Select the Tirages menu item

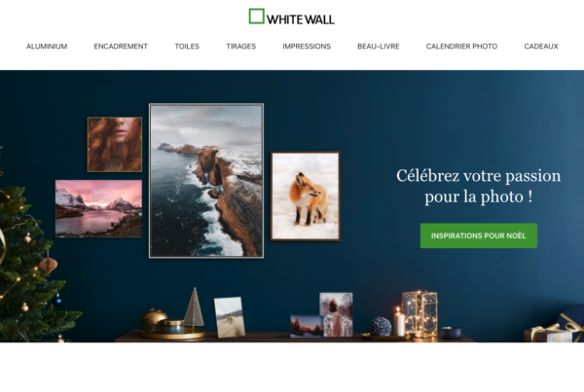coord(241,46)
